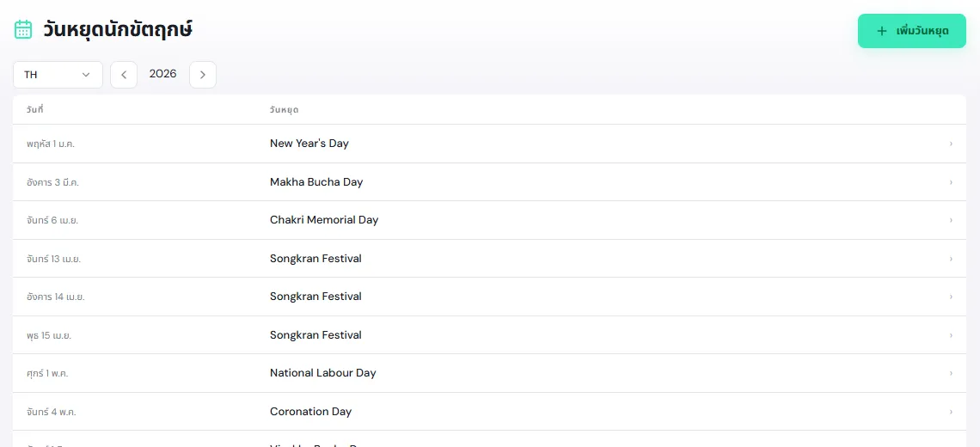Open chevron for Songkran Festival 15 เม.ย.
Viewport: 980px width, 447px height.
952,335
